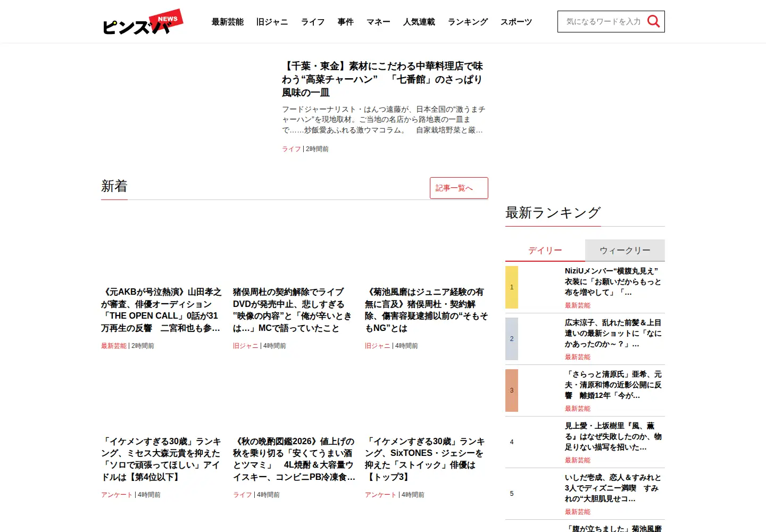Viewport: 766px width, 532px height.
Task: Open ranking article about NiziUメンバー横腹丸見え
Action: tap(613, 281)
